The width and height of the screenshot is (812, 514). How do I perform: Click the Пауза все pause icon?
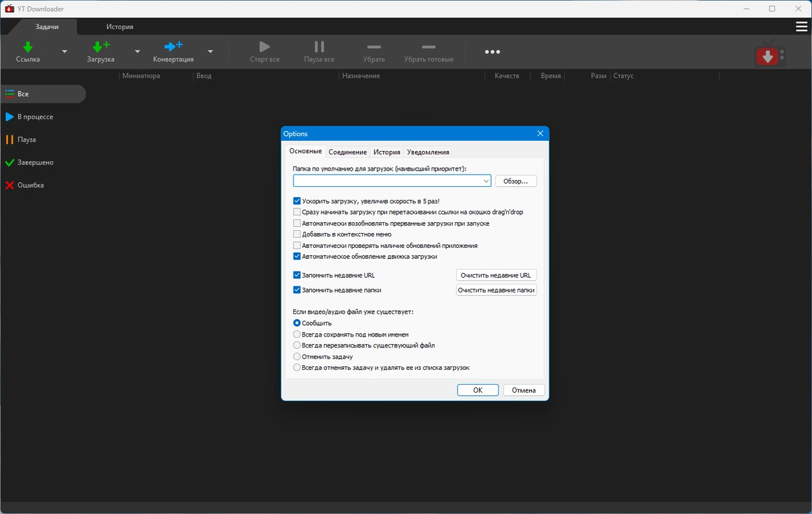pos(319,47)
